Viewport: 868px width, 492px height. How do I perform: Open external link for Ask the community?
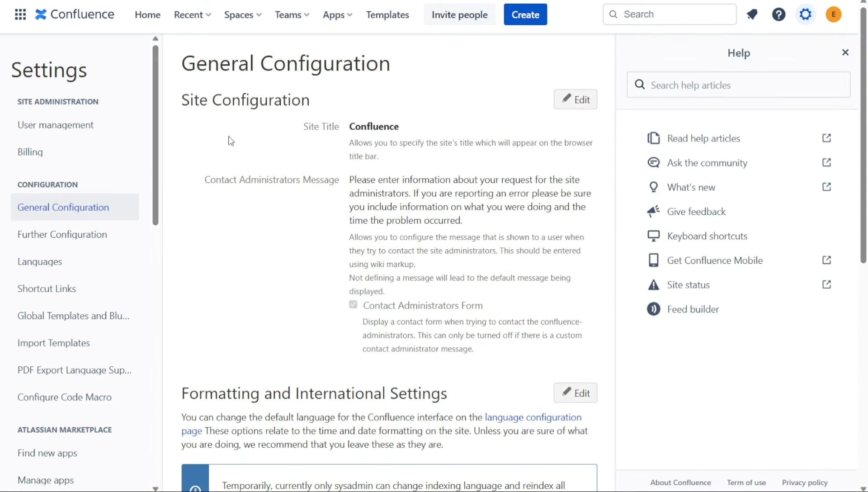(x=827, y=162)
